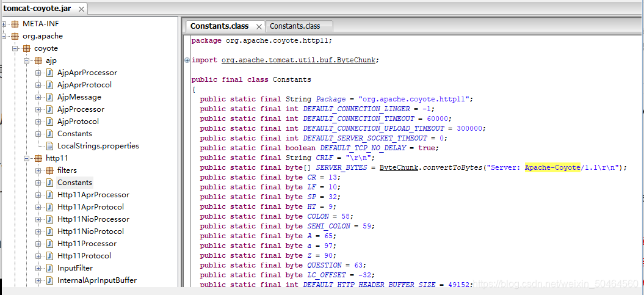Viewport: 644px width, 295px height.
Task: Click the ajp Constants class file icon
Action: pyautogui.click(x=49, y=134)
